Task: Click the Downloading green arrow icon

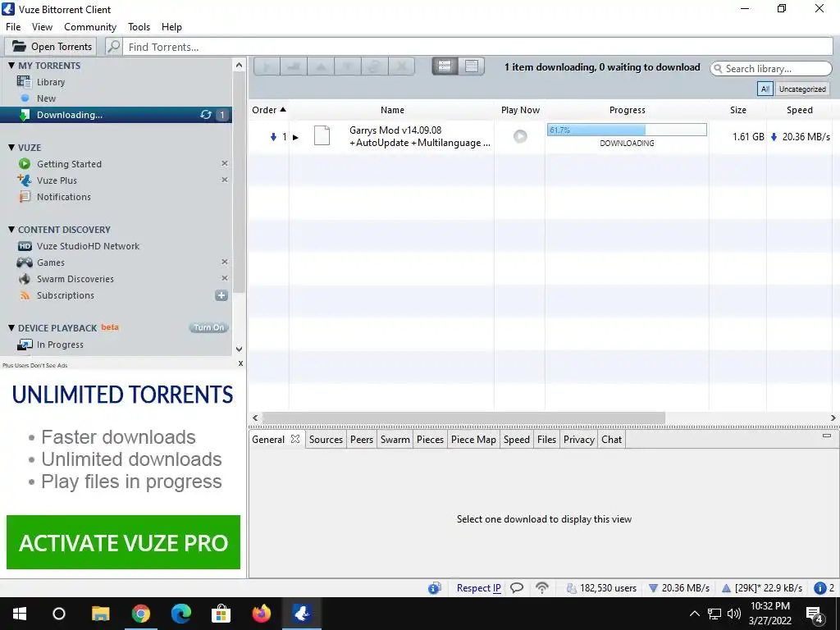Action: pos(24,115)
